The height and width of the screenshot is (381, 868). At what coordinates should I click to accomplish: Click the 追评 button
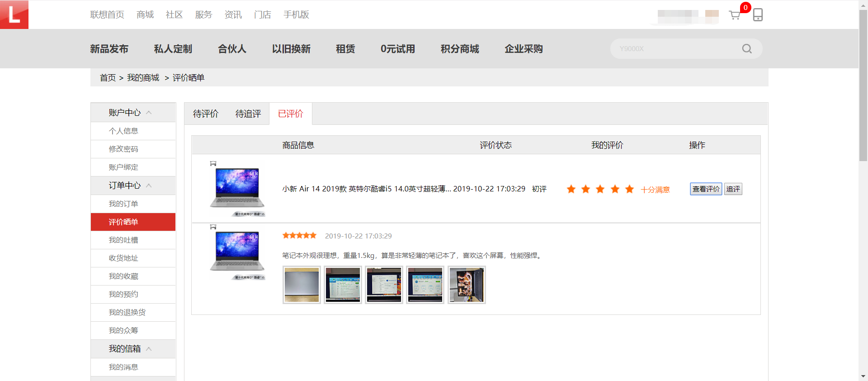point(733,189)
